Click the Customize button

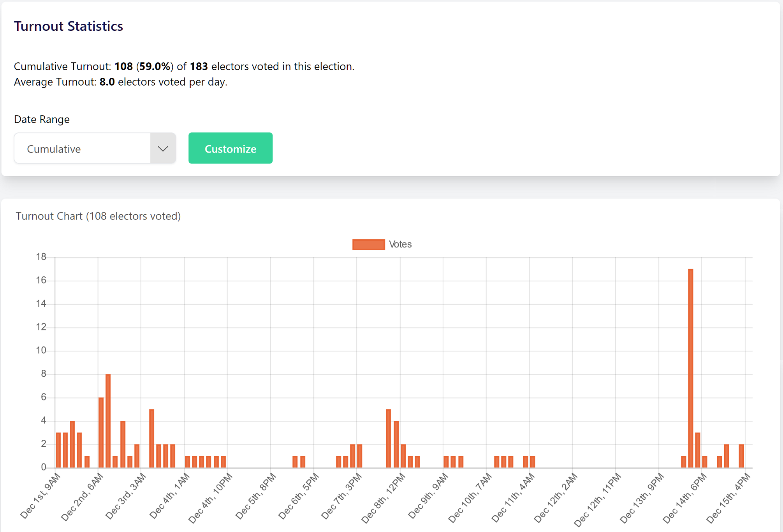[230, 148]
